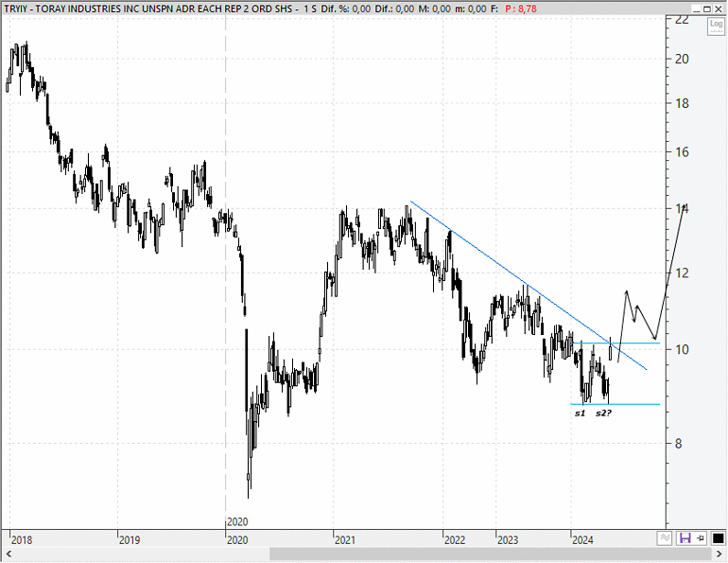Click the 2019 label on time axis
Image resolution: width=728 pixels, height=563 pixels.
pos(130,540)
